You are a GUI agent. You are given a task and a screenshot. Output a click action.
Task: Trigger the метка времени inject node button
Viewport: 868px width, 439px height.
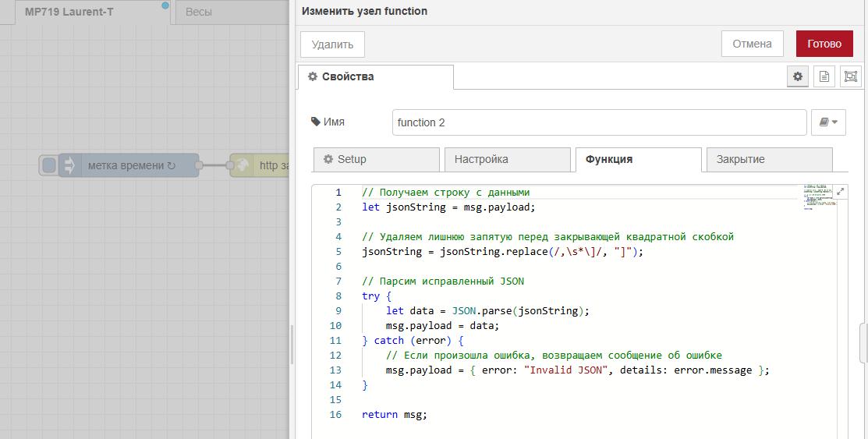(x=49, y=165)
